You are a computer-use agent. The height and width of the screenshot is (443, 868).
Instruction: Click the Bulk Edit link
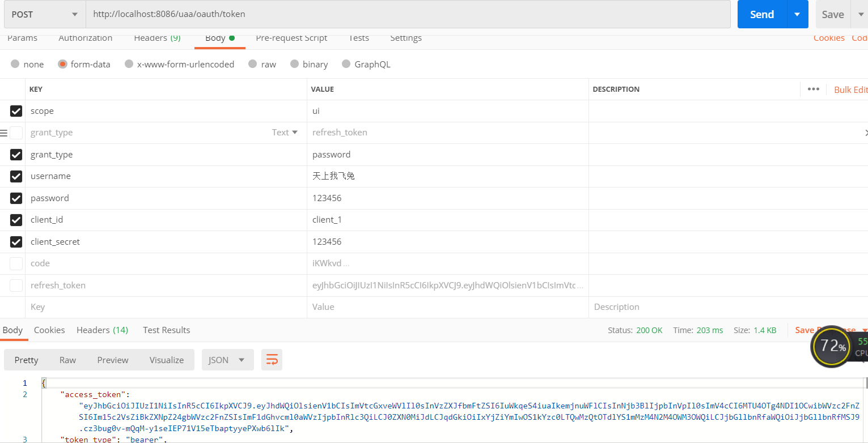pyautogui.click(x=850, y=90)
